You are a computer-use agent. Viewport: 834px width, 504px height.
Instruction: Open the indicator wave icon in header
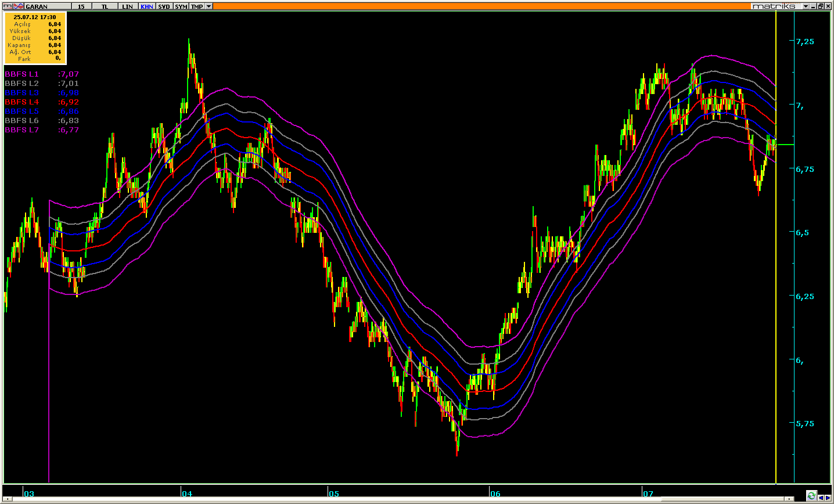(19, 6)
